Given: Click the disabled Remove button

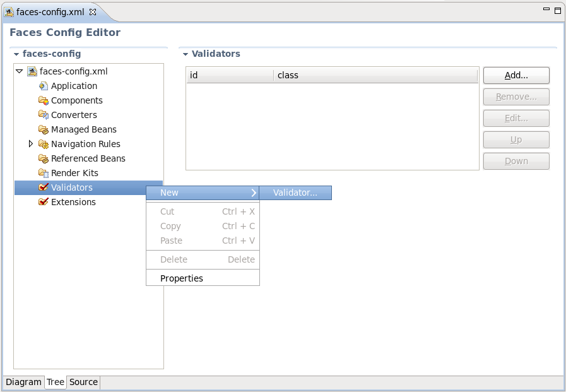Looking at the screenshot, I should pos(516,97).
